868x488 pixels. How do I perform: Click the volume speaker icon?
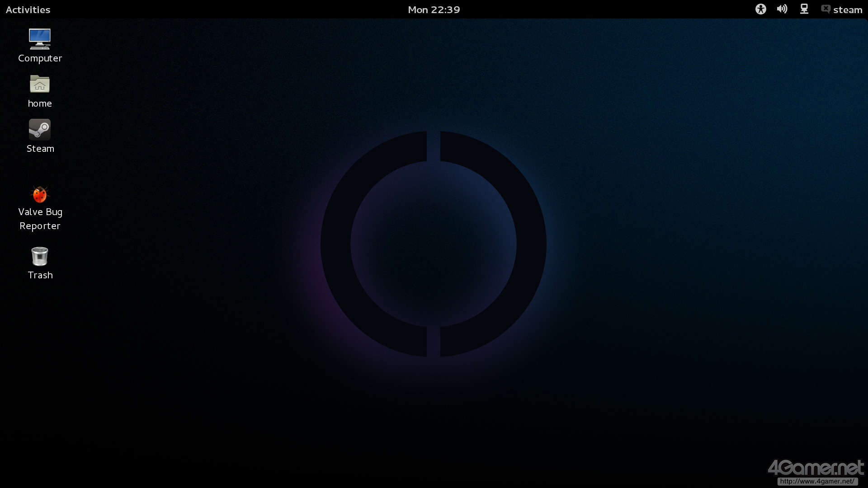click(782, 9)
